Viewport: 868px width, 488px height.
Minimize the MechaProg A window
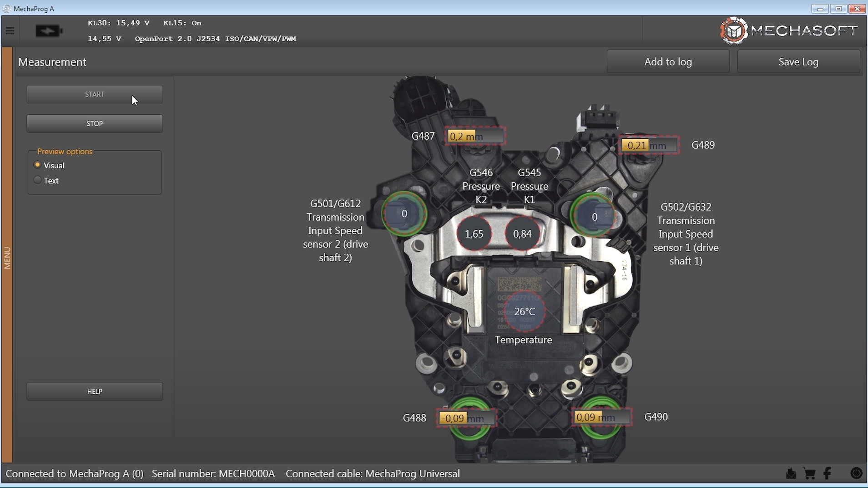820,9
